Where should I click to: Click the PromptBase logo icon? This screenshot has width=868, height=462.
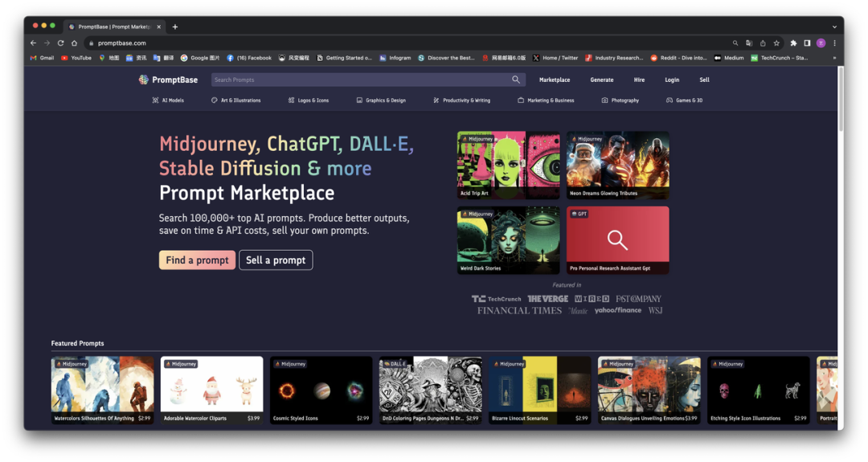(144, 80)
